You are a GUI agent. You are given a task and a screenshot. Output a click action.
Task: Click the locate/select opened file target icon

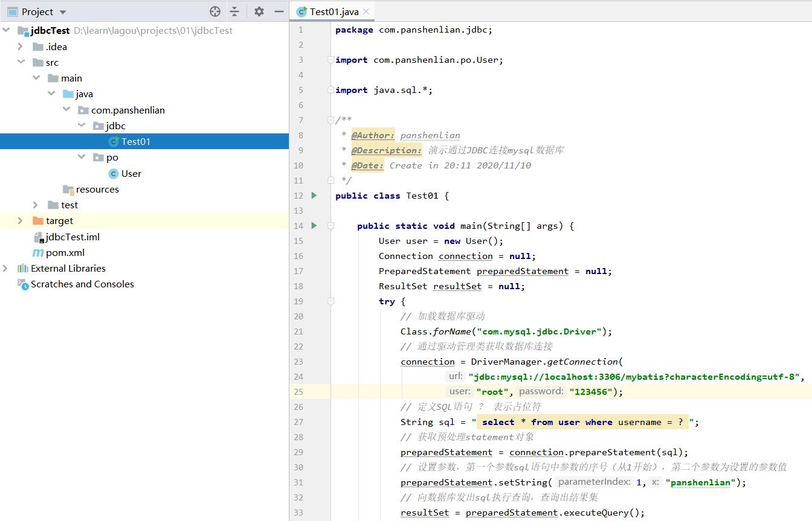215,11
